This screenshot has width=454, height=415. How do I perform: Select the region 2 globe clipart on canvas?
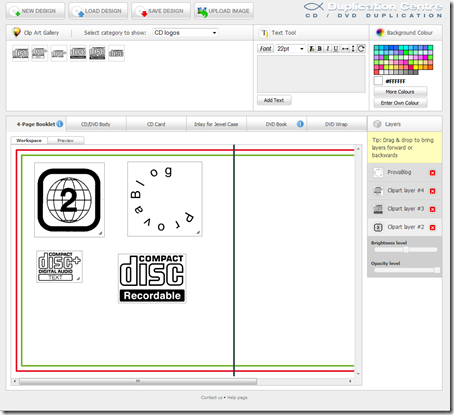click(69, 200)
